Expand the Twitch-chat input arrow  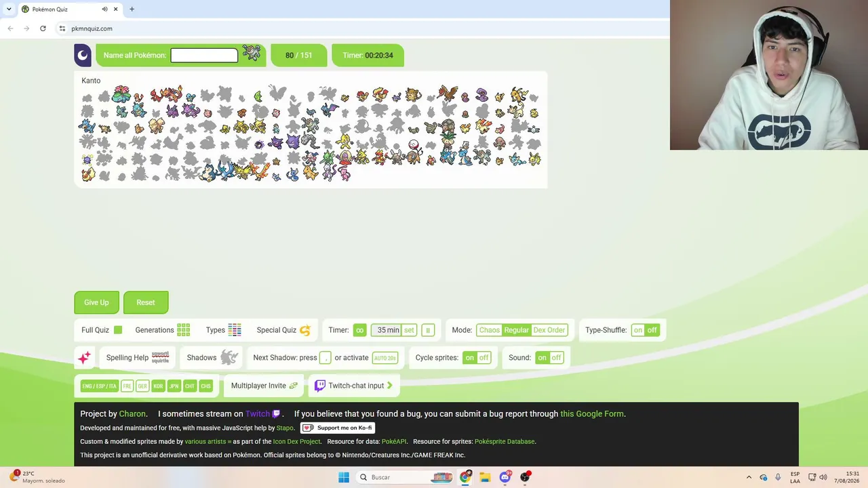pyautogui.click(x=390, y=386)
